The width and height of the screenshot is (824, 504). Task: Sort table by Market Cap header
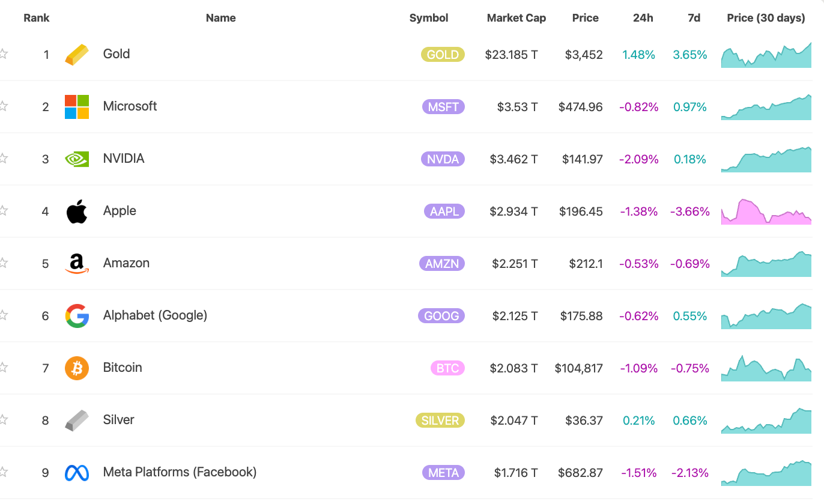point(517,18)
